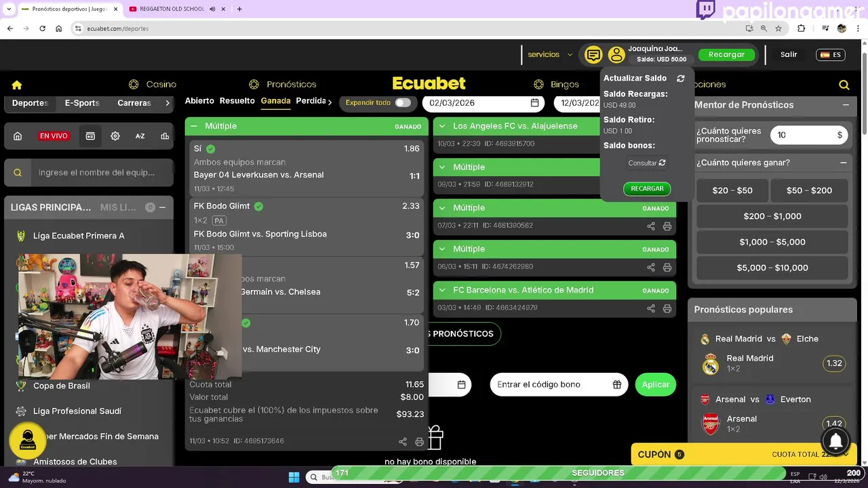Image resolution: width=868 pixels, height=488 pixels.
Task: Open the messages chat icon in header
Action: tap(593, 54)
